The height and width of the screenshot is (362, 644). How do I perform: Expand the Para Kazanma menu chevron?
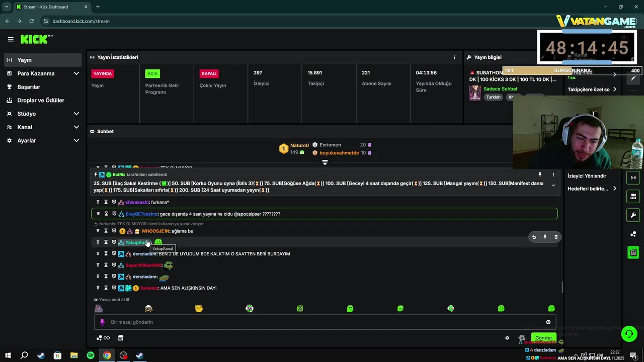[76, 73]
